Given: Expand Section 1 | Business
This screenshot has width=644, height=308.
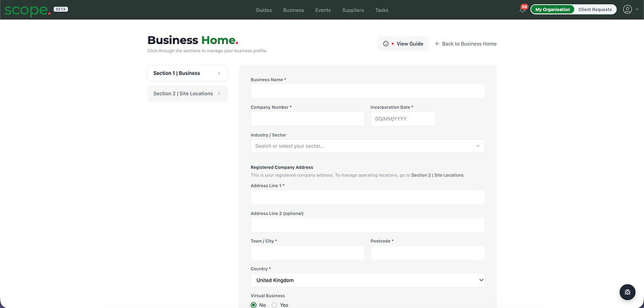Looking at the screenshot, I should 187,73.
